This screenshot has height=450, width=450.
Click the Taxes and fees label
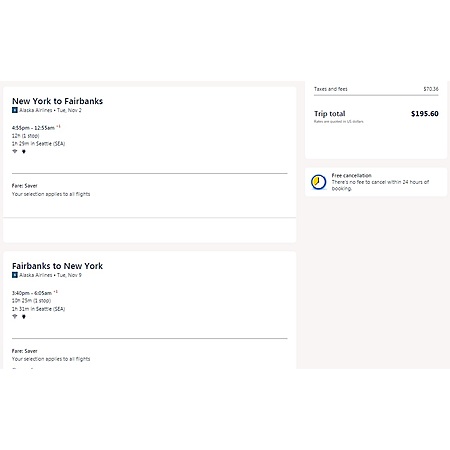tap(331, 89)
